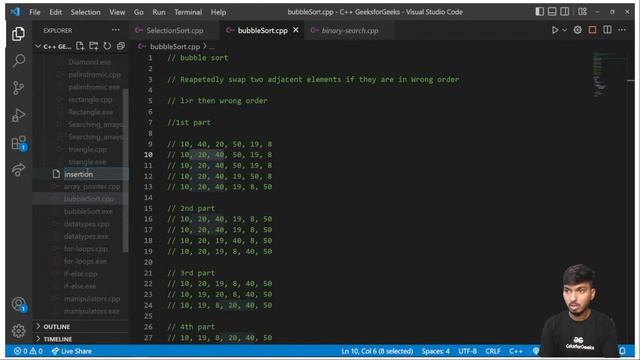Click the red stop square icon

[592, 30]
